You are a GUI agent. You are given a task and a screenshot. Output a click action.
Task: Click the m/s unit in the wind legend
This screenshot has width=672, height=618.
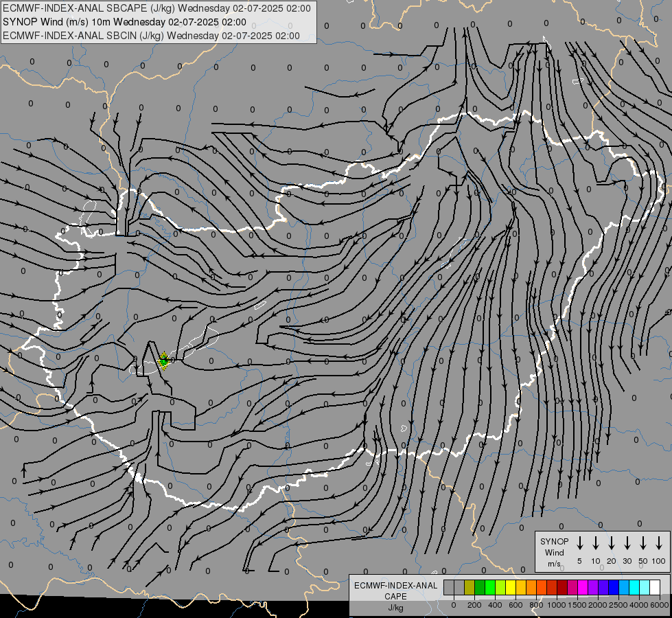tap(554, 564)
